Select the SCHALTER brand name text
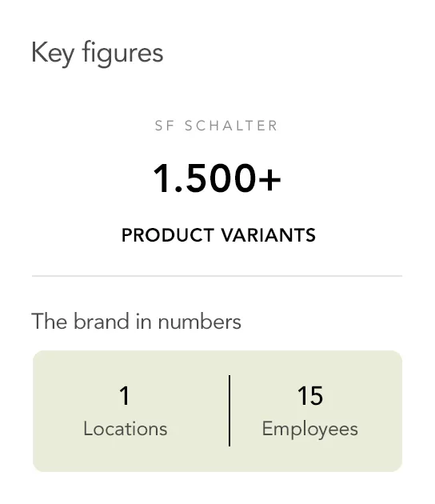435x504 pixels. (x=231, y=126)
